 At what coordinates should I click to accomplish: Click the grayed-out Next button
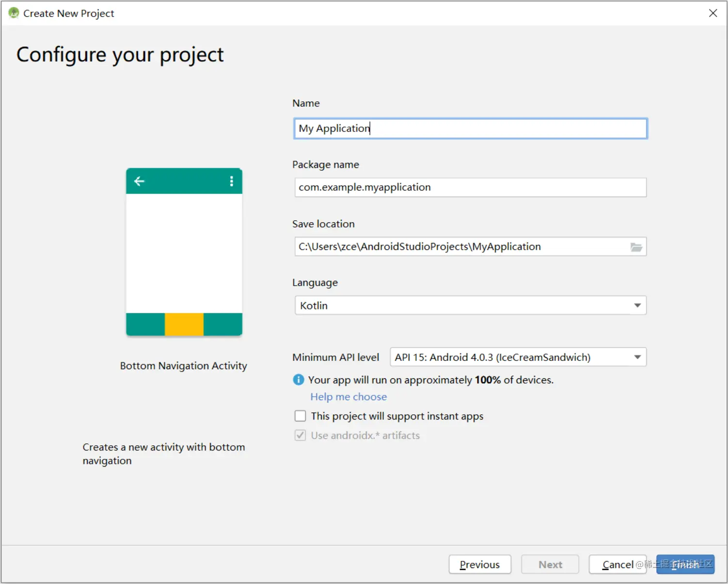[x=550, y=565]
